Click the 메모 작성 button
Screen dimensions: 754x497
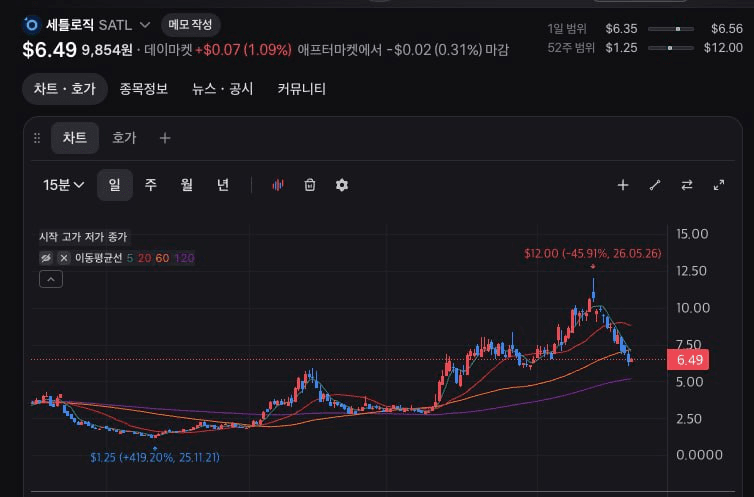click(190, 25)
